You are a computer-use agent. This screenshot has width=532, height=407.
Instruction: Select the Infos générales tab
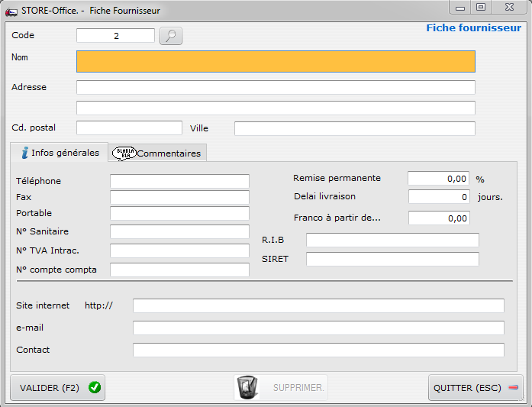click(x=60, y=153)
